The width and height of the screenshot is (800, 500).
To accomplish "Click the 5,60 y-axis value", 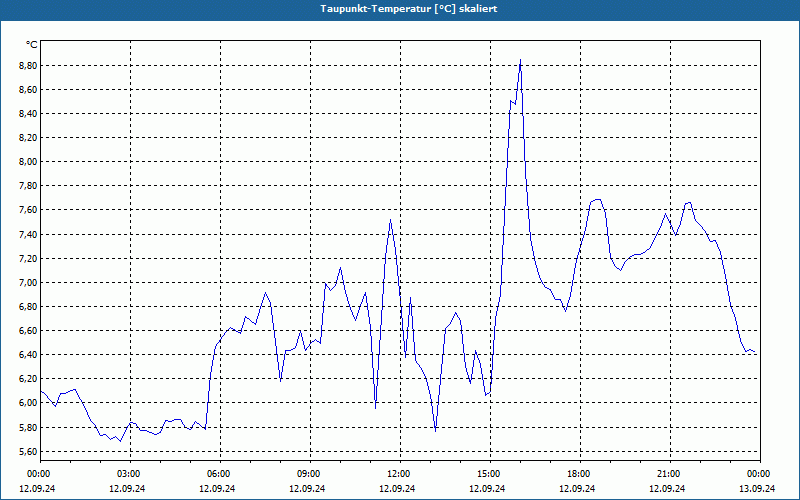I will [x=28, y=452].
